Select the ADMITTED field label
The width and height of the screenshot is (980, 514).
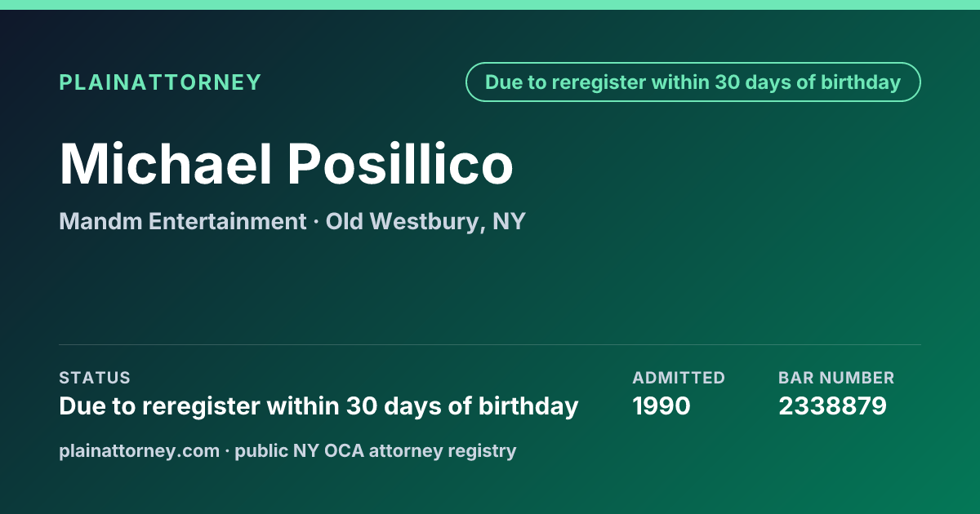(x=679, y=378)
